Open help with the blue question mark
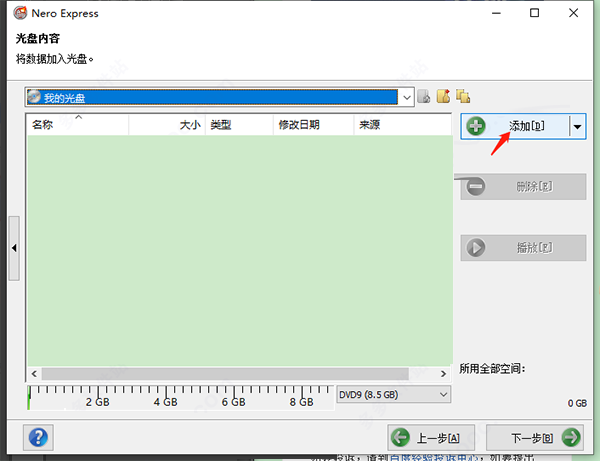This screenshot has height=461, width=600. (x=38, y=437)
